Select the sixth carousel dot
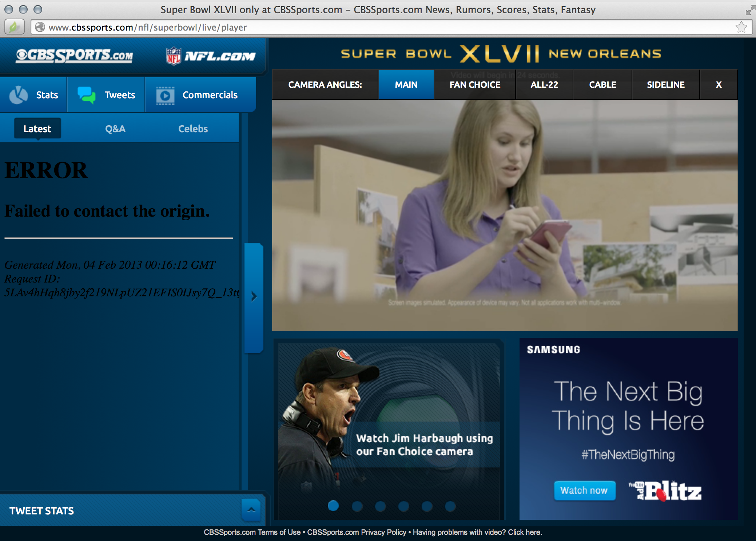This screenshot has width=756, height=541. 450,506
